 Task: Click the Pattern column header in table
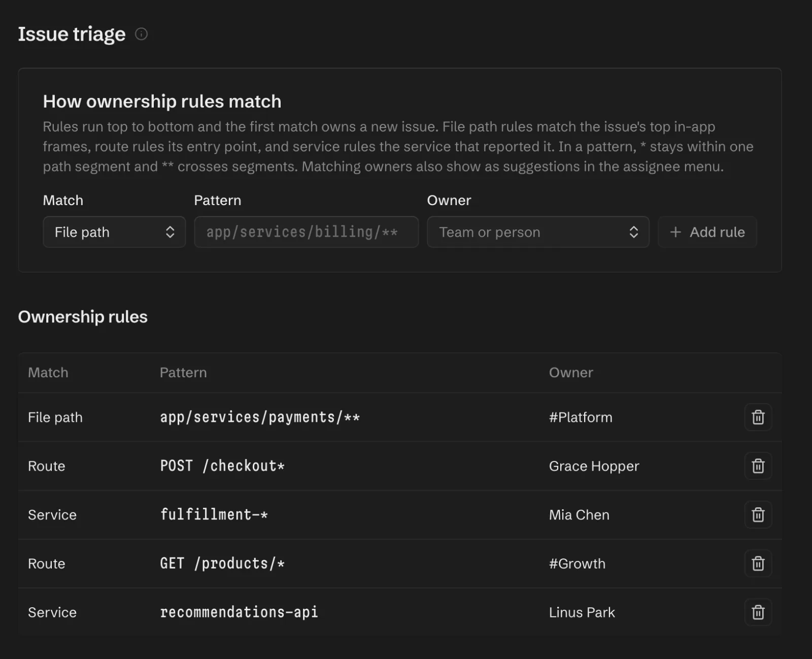[183, 373]
